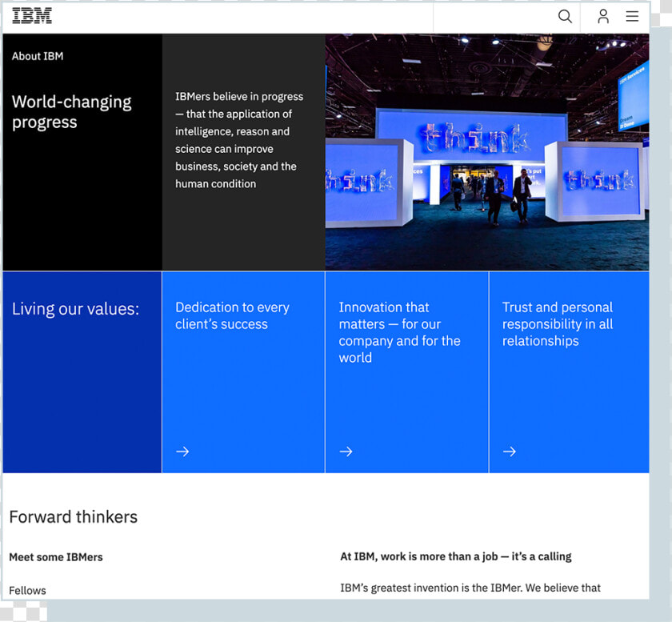Open Dedication to every client's success link

[x=243, y=372]
